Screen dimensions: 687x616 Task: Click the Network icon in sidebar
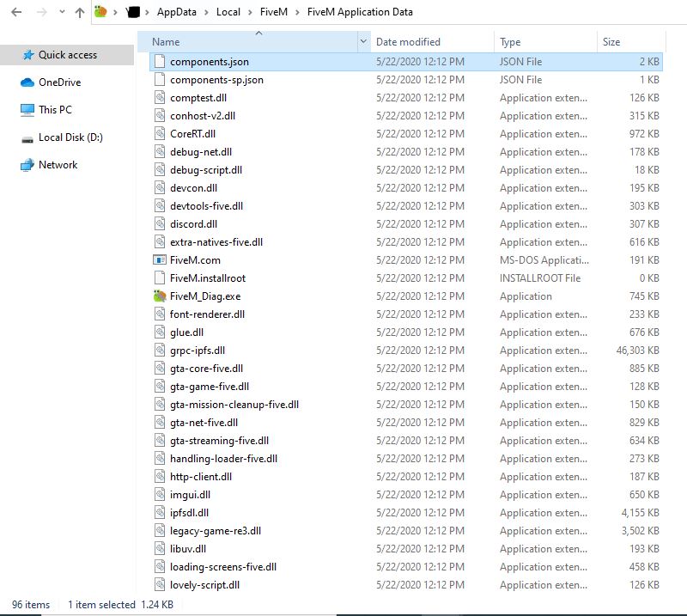coord(27,165)
